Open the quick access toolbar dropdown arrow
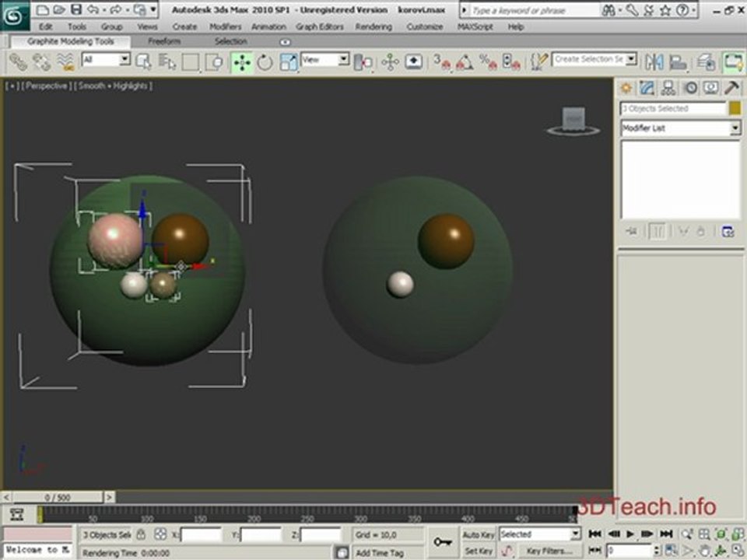Screen dimensions: 747x560 [153, 9]
